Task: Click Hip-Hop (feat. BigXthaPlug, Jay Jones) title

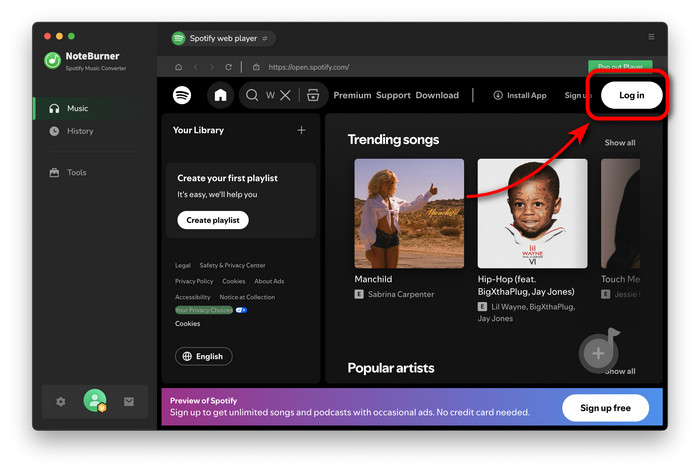Action: 526,286
